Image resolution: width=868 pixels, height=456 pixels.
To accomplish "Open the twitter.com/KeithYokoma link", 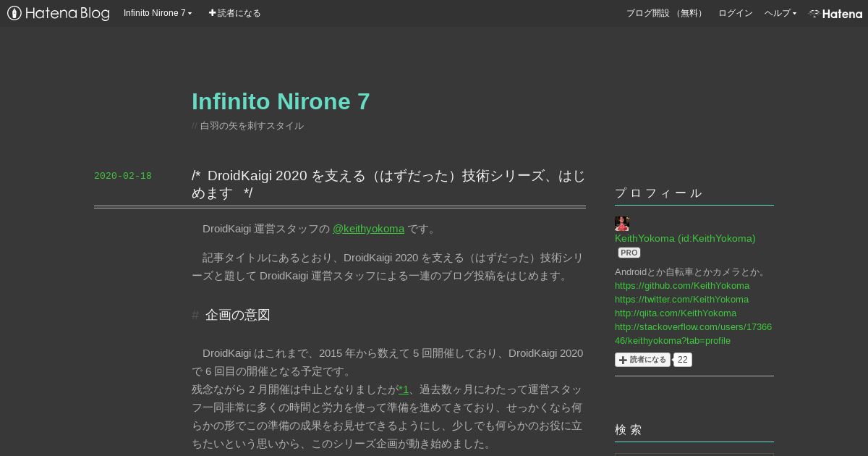I will pos(681,299).
